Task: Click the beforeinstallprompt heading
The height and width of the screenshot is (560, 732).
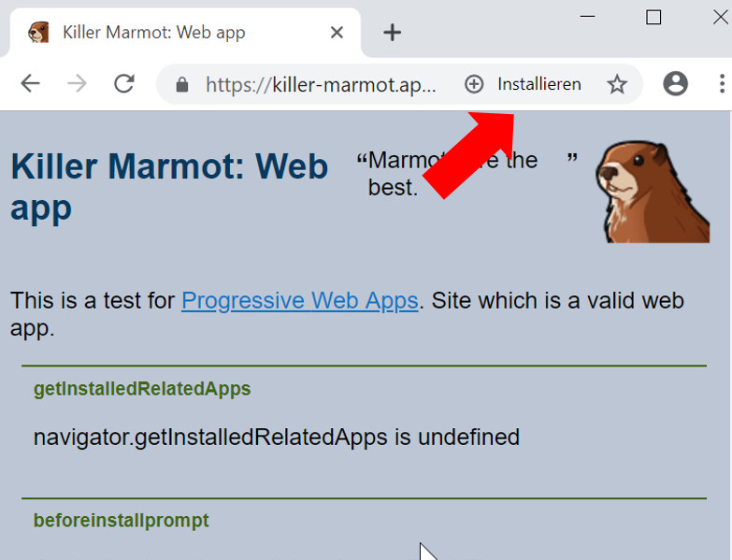Action: point(121,521)
